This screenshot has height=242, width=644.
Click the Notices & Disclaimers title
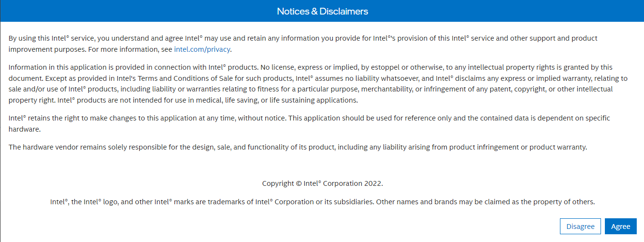(x=322, y=11)
